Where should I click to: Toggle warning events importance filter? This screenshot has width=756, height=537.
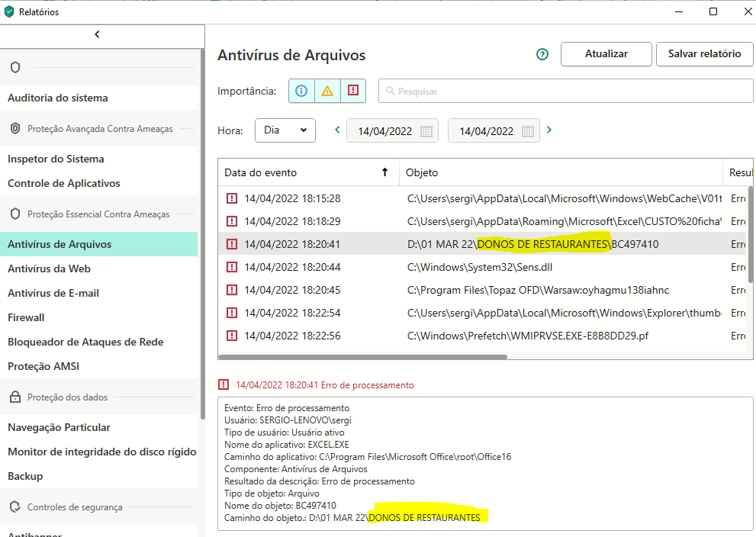[327, 91]
